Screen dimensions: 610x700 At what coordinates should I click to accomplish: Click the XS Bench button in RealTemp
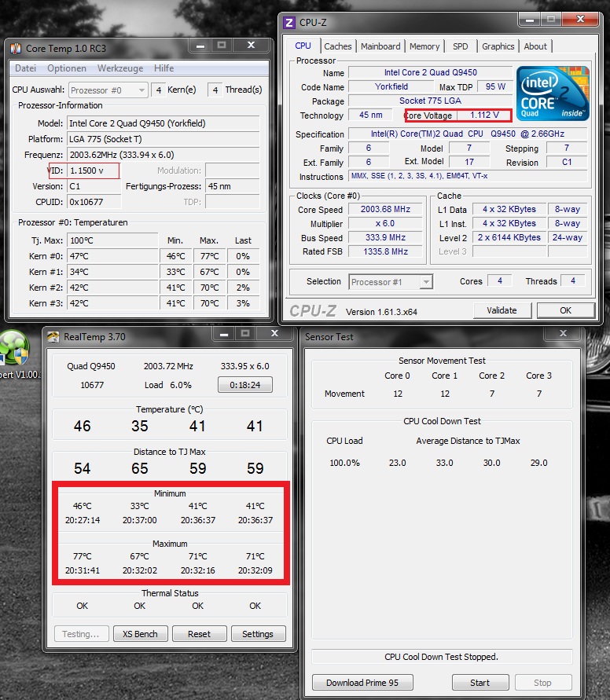(140, 634)
